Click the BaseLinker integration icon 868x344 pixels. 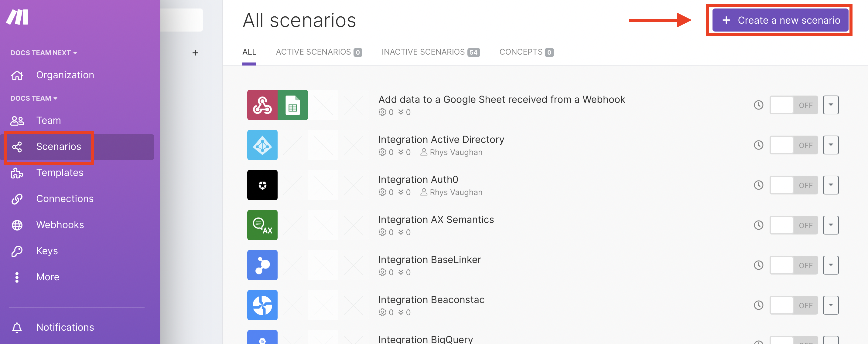[x=262, y=265]
